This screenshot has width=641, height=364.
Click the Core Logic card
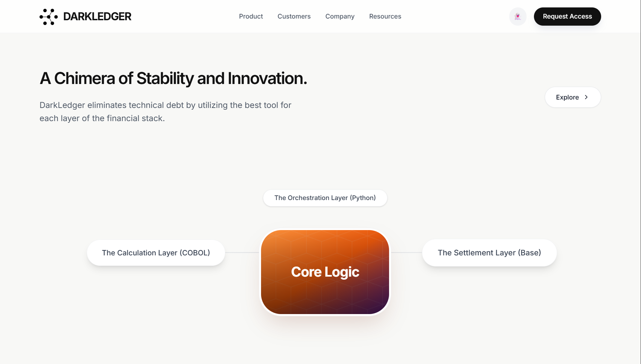(325, 272)
